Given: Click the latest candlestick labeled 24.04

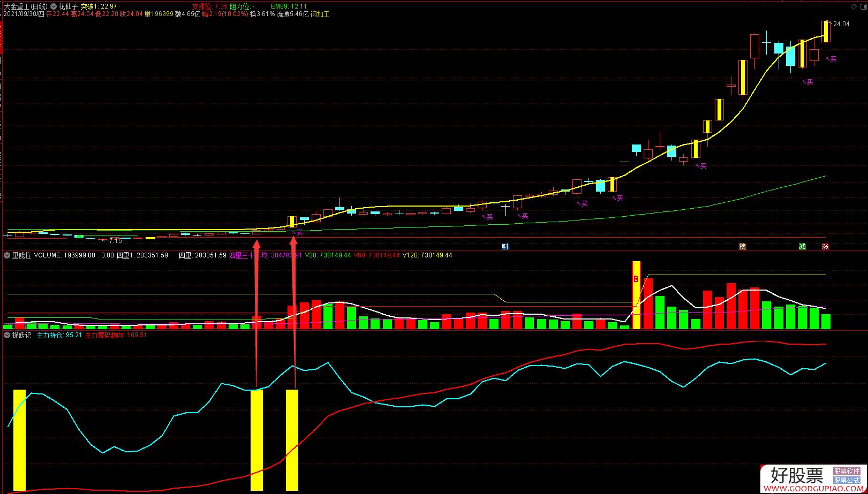Looking at the screenshot, I should point(826,32).
